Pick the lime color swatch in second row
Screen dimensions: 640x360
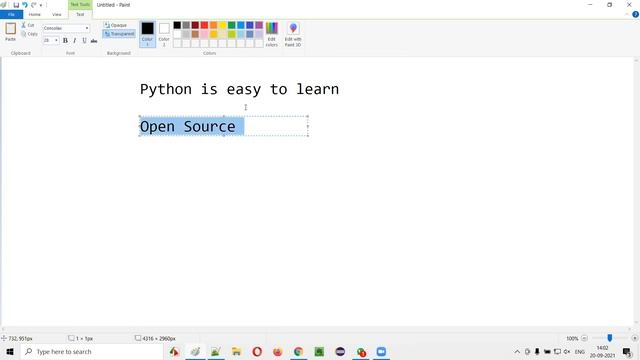click(231, 34)
